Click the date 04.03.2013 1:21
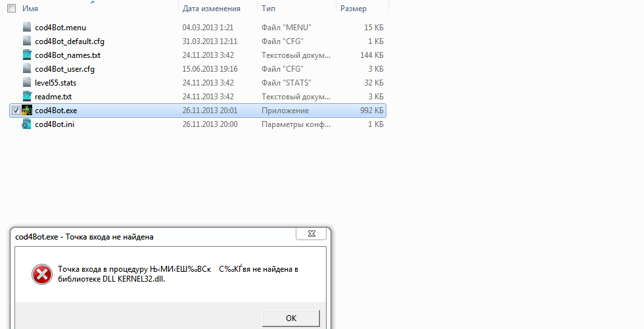Viewport: 644px width, 329px height. tap(208, 28)
